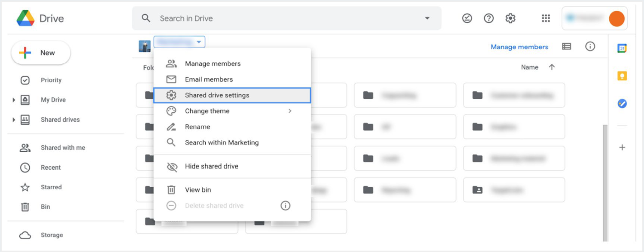
Task: Sort by the Name column
Action: (x=529, y=67)
